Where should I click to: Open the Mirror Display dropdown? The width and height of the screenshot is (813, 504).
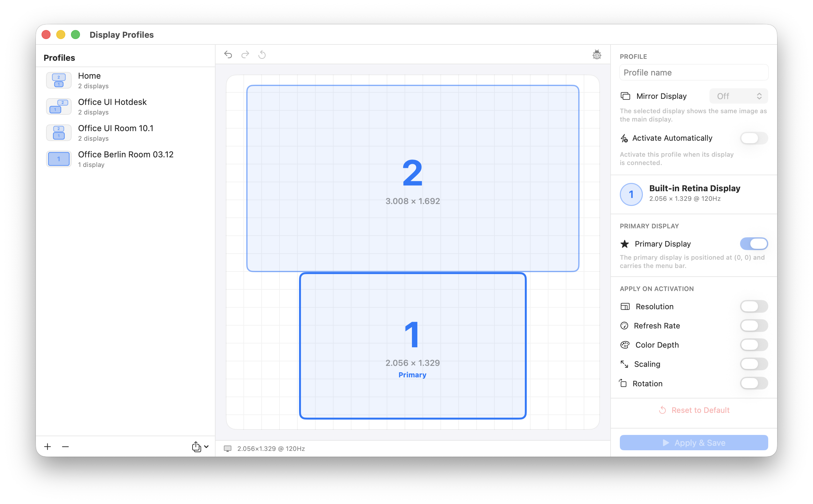pyautogui.click(x=738, y=96)
